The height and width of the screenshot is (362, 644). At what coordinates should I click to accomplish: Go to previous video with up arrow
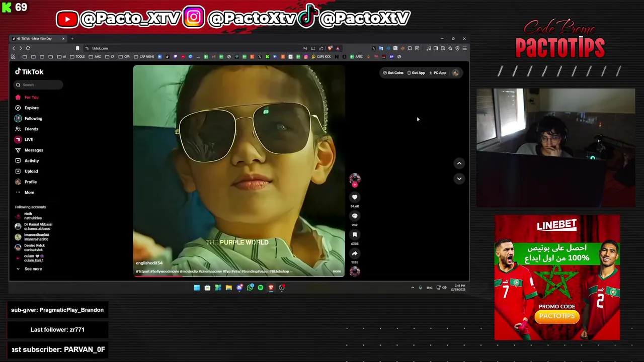point(459,163)
